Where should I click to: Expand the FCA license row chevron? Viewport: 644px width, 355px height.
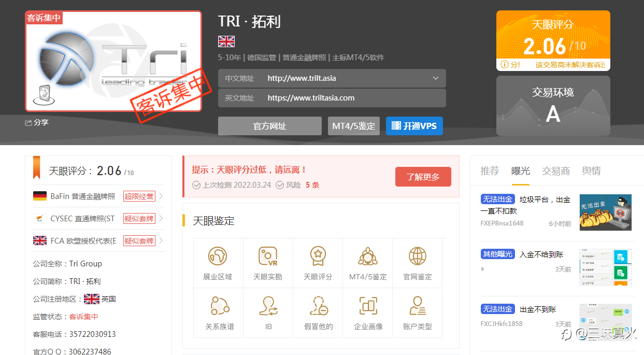coord(161,240)
